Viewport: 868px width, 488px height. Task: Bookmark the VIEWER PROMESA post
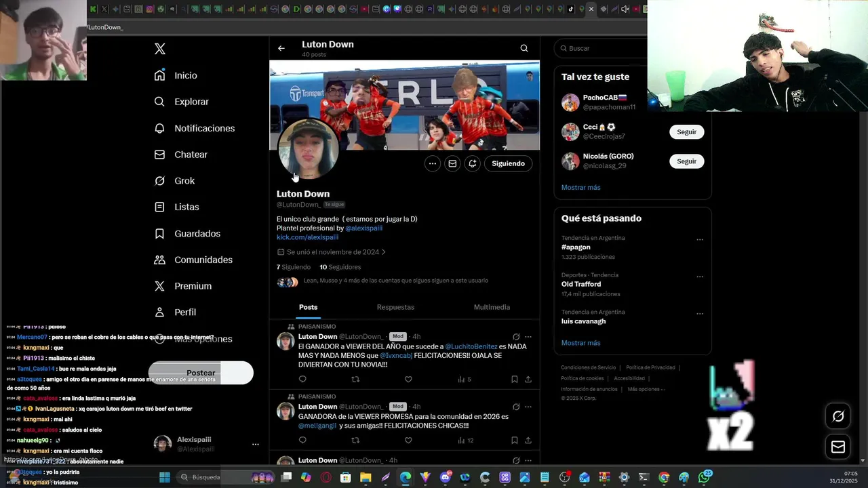tap(515, 441)
